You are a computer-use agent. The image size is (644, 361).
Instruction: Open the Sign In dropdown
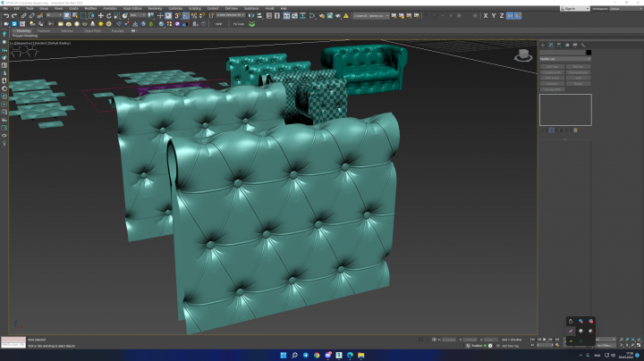574,8
